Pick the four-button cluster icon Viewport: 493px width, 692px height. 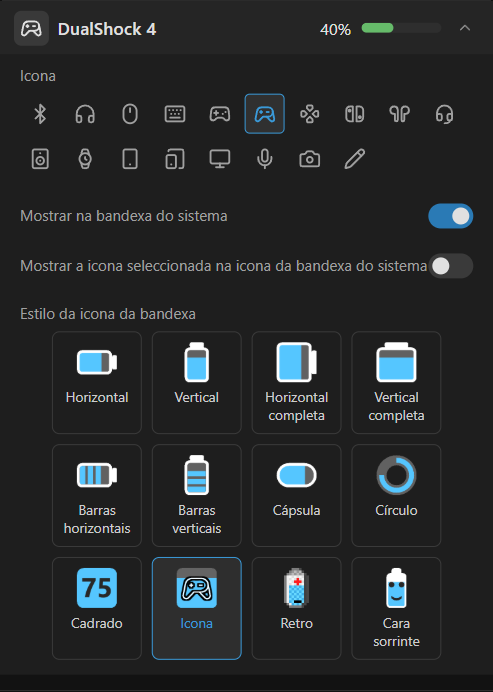click(x=310, y=114)
